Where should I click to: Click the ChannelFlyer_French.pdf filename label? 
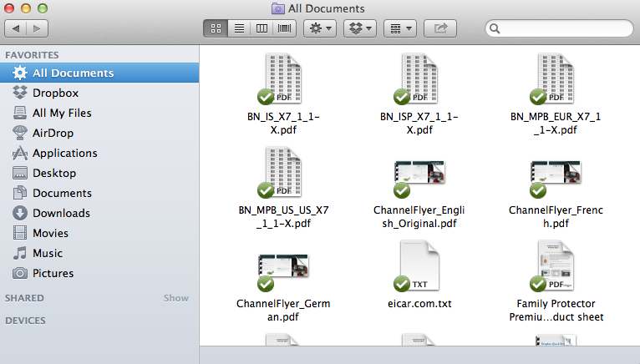point(556,217)
